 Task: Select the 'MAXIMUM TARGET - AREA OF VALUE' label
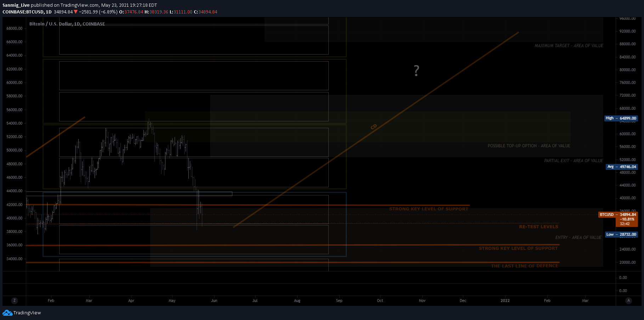tap(569, 46)
